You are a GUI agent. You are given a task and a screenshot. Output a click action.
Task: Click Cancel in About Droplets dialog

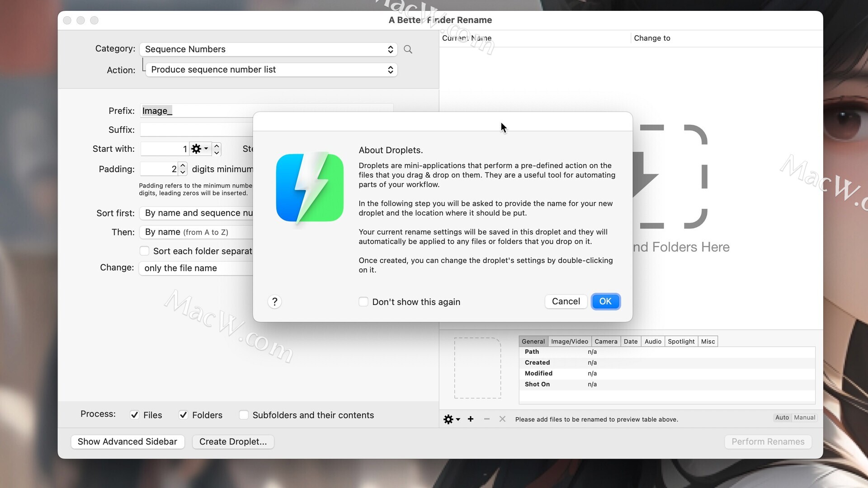pyautogui.click(x=566, y=301)
